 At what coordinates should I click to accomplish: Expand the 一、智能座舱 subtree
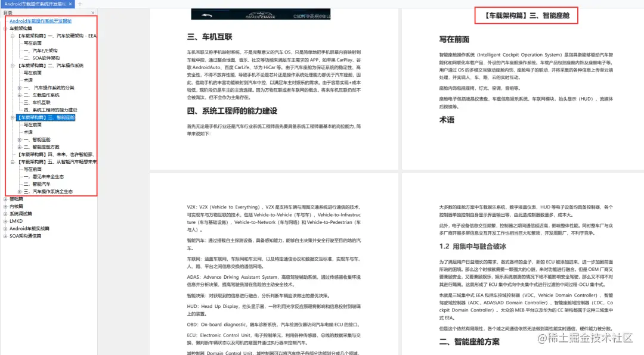pos(19,139)
